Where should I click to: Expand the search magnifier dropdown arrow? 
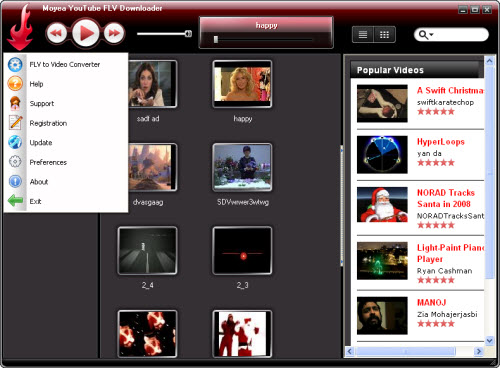(x=432, y=34)
